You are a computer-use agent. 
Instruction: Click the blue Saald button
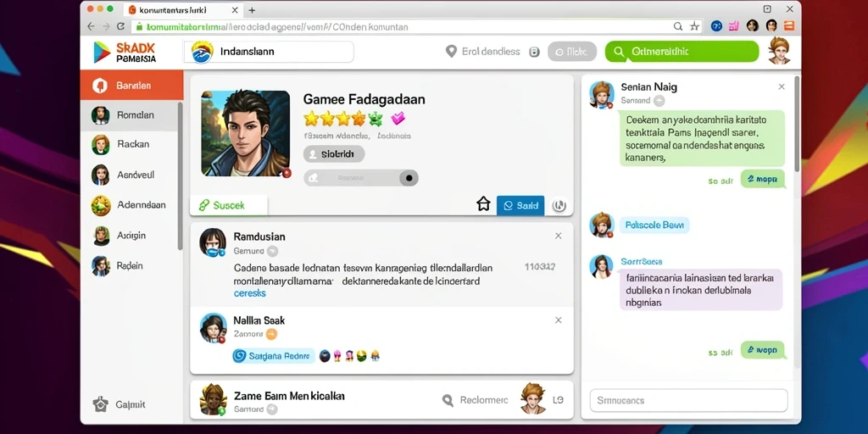click(520, 205)
